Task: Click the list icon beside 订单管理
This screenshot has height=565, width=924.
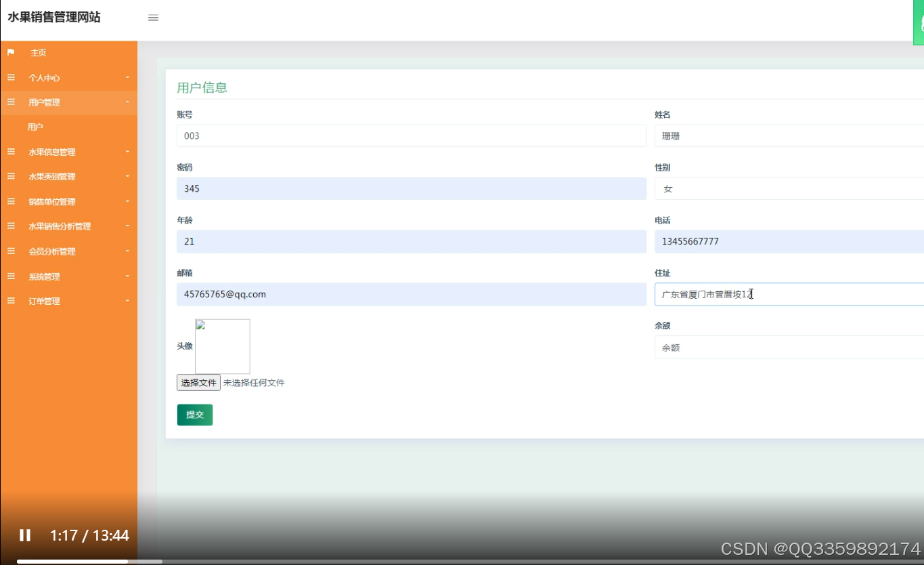Action: pos(11,301)
